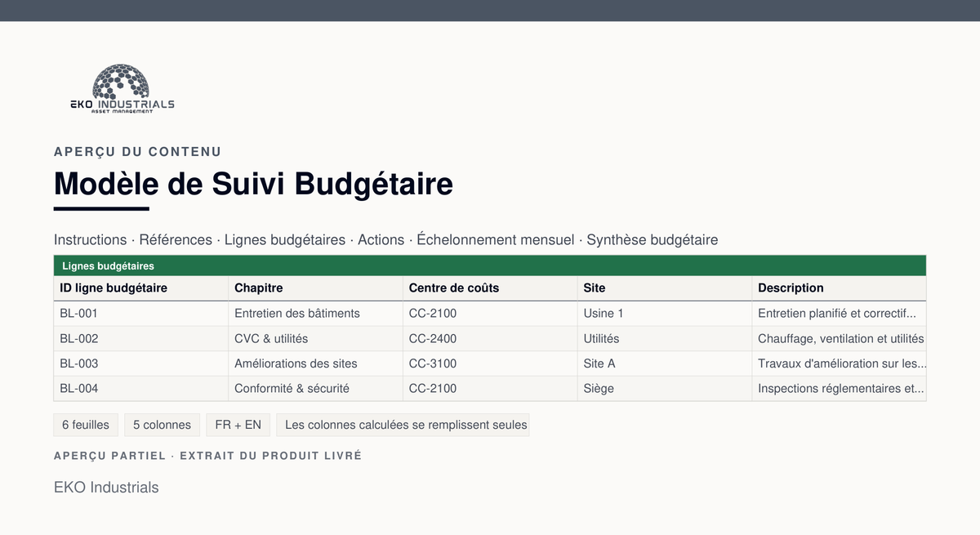Select the Utilités site cell
The image size is (980, 535).
pos(665,339)
